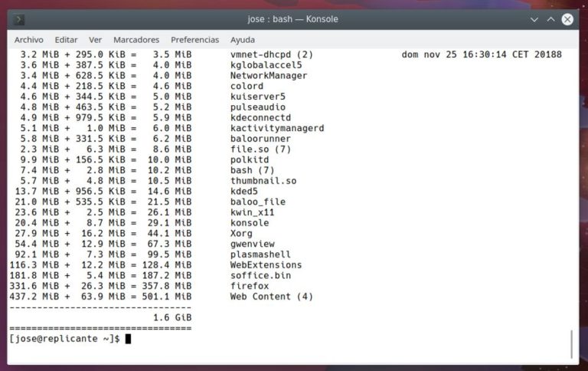Screen dimensions: 588x371
Task: Click the 'Web Content (4)' process line
Action: [x=271, y=297]
